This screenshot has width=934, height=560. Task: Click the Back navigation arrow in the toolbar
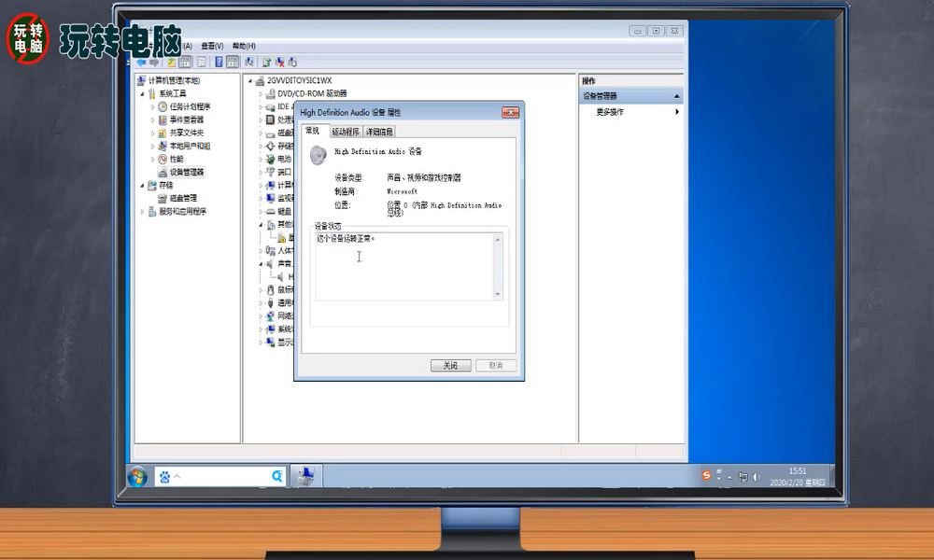pos(139,62)
